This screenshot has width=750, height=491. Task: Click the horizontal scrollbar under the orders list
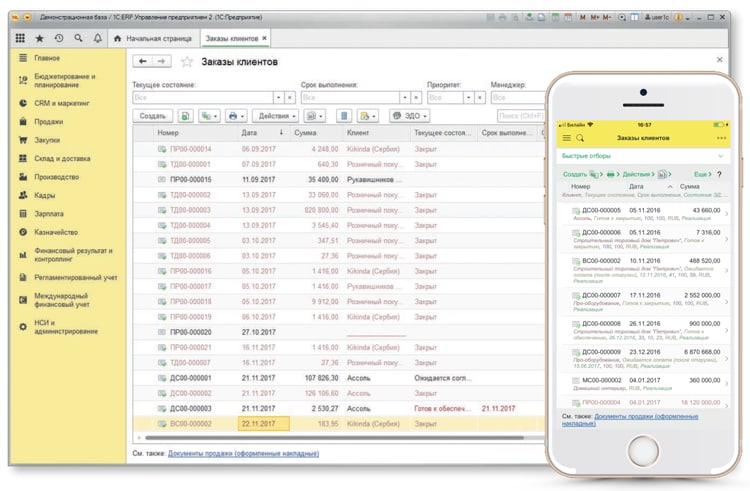334,437
